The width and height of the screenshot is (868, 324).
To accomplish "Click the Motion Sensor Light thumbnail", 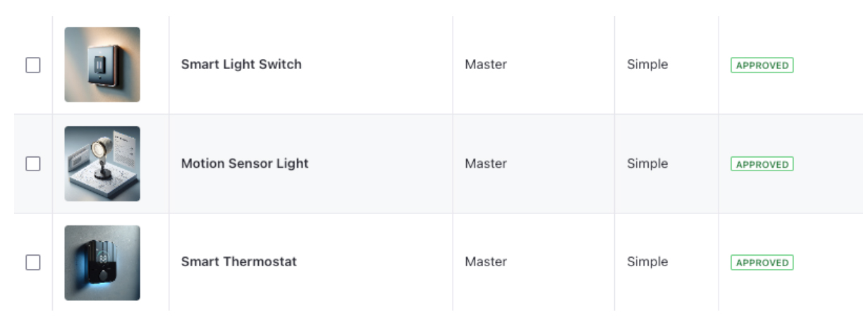I will click(x=102, y=163).
